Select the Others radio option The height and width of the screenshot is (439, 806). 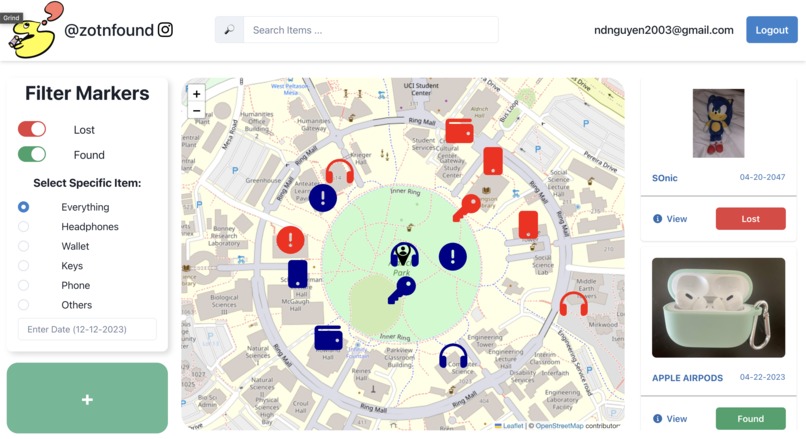click(x=23, y=304)
